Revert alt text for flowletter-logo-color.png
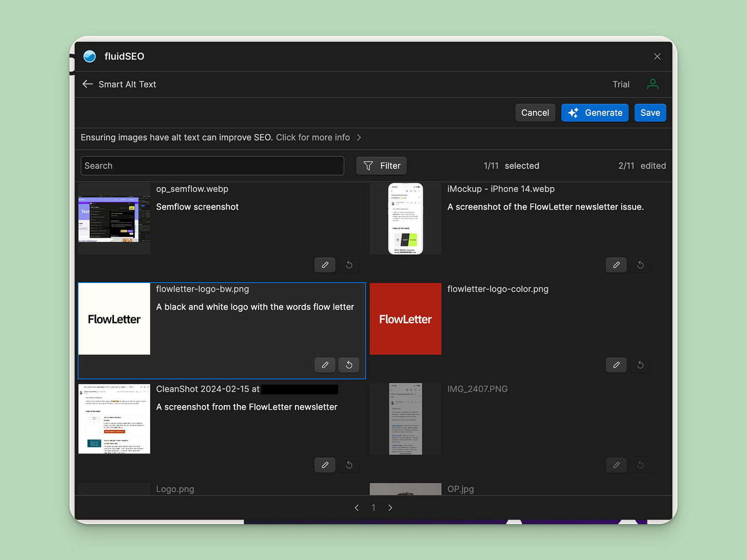This screenshot has height=560, width=747. 640,365
